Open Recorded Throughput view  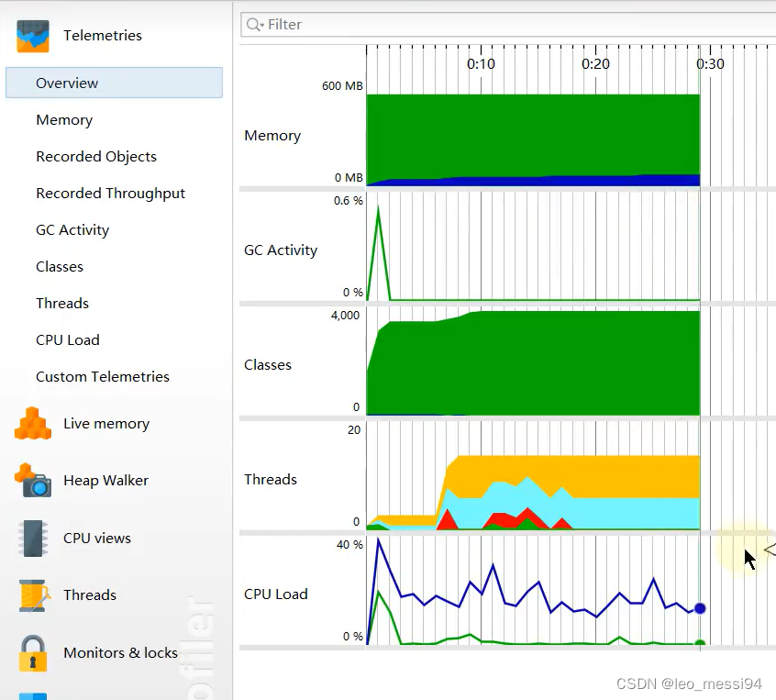[110, 193]
